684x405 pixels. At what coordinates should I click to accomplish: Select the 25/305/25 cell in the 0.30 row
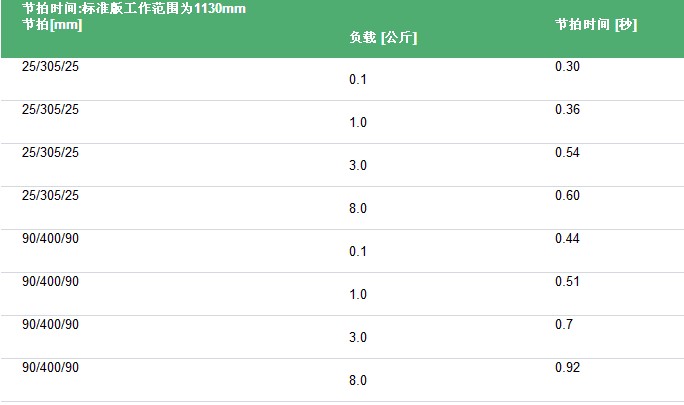point(50,66)
